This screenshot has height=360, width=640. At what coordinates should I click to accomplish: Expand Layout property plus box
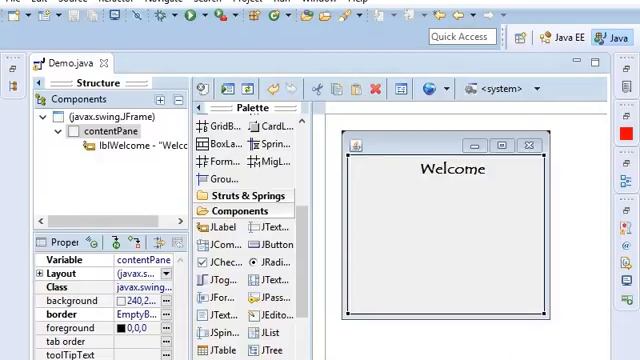point(40,273)
